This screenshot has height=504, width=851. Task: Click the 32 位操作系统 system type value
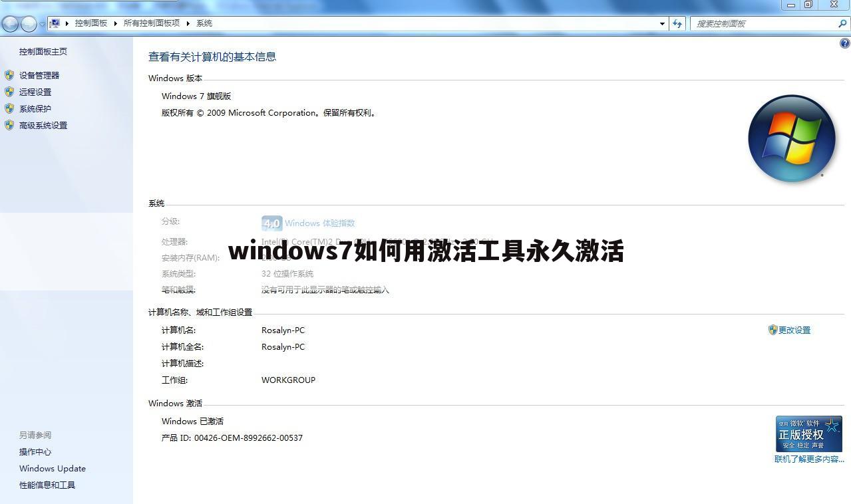pyautogui.click(x=287, y=273)
